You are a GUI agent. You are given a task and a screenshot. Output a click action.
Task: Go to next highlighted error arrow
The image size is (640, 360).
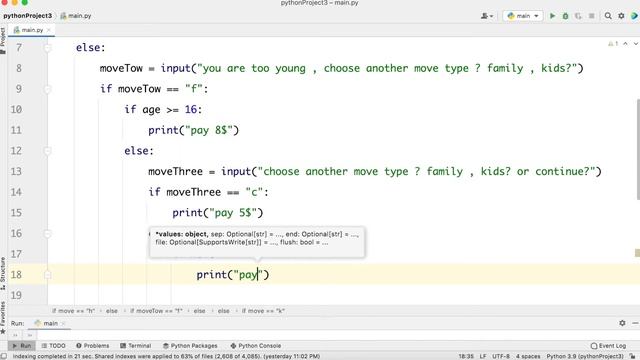tap(636, 44)
